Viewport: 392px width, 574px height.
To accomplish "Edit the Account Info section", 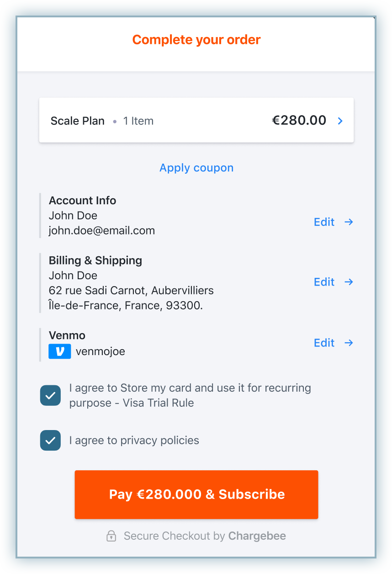I will pyautogui.click(x=324, y=222).
